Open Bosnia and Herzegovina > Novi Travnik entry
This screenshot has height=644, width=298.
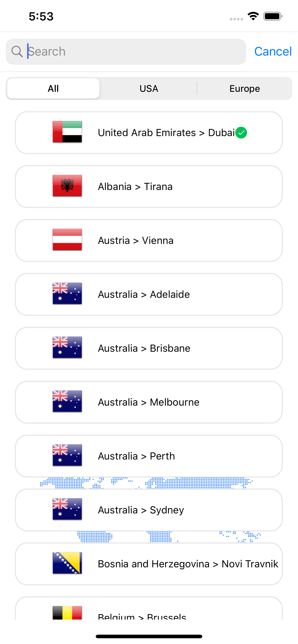149,564
